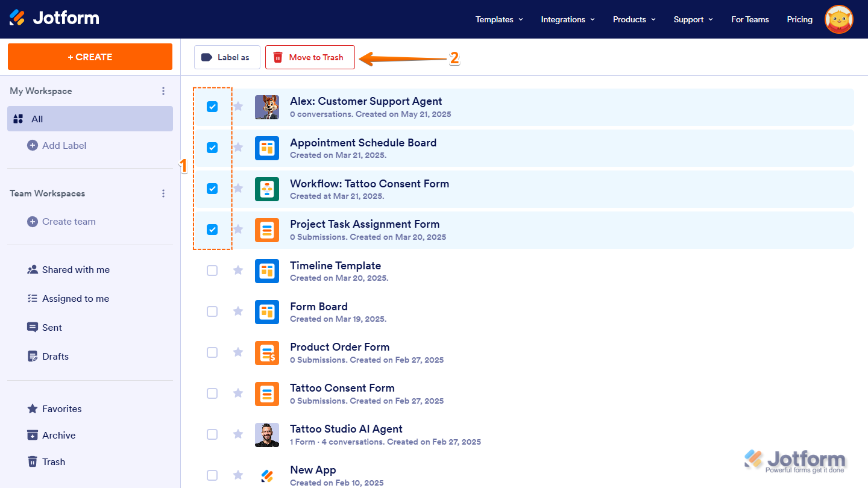Click the Label as toolbar button

227,57
